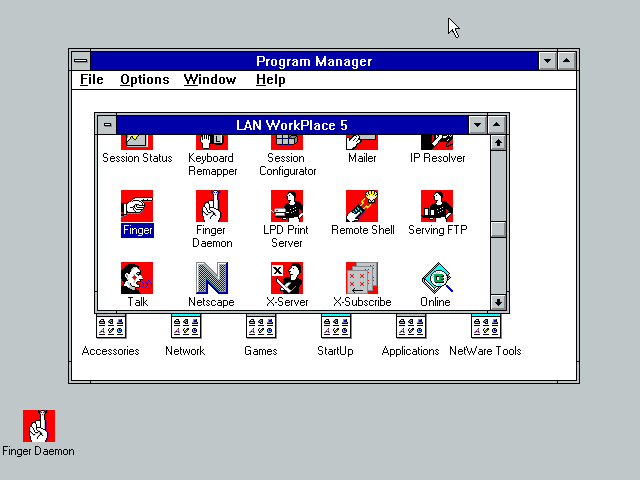This screenshot has height=480, width=640.
Task: Open the File menu
Action: tap(91, 79)
